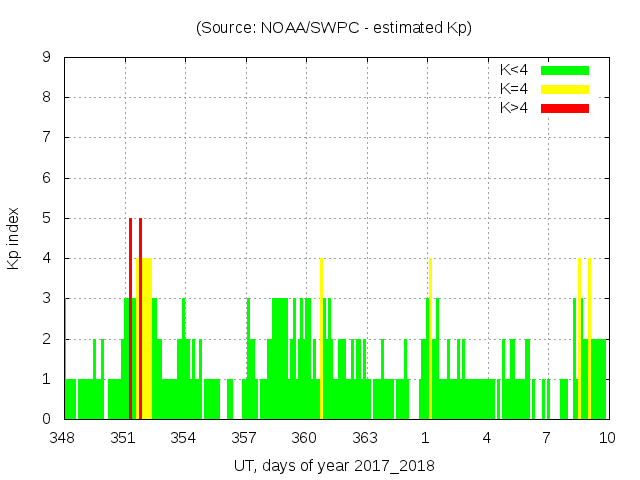Click the 6 label on y-axis
This screenshot has width=640, height=480.
[x=46, y=178]
